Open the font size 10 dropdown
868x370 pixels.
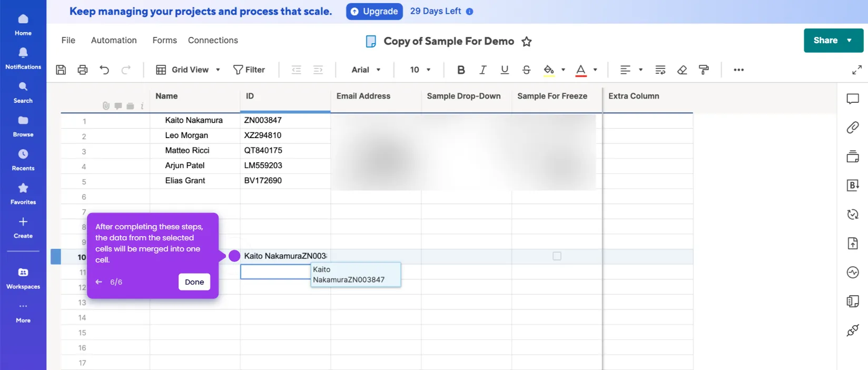point(420,70)
